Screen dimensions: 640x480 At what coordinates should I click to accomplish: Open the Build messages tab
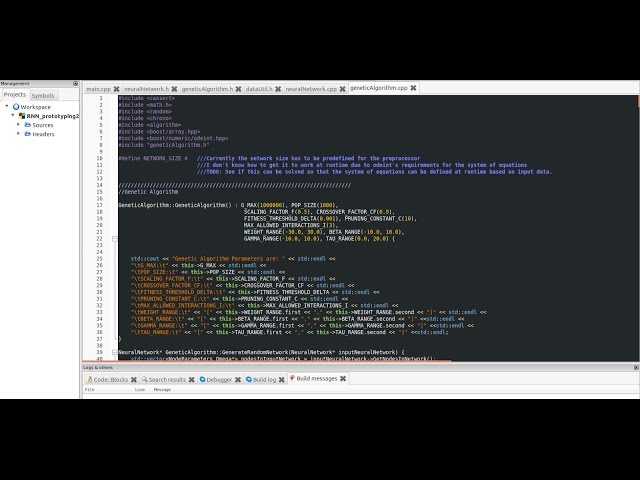click(x=317, y=379)
